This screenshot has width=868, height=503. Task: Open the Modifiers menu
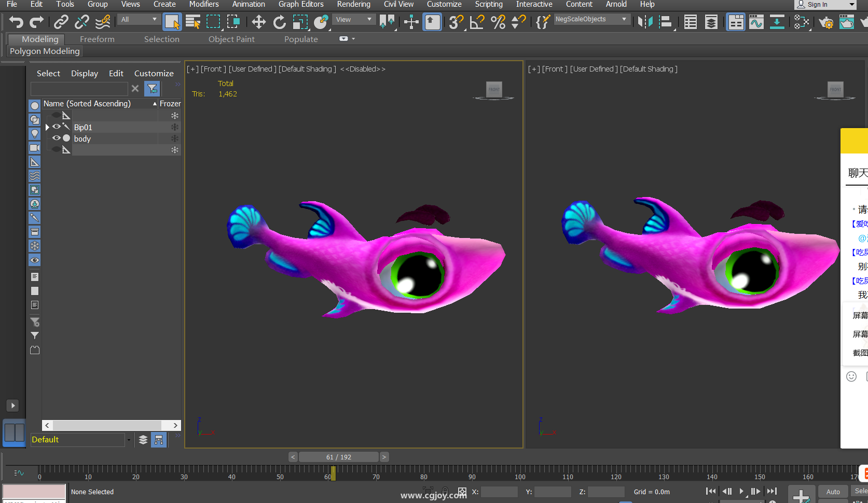203,4
